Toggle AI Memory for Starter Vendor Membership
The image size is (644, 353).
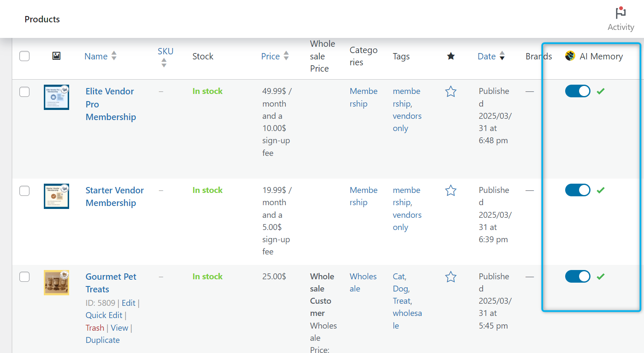click(578, 190)
